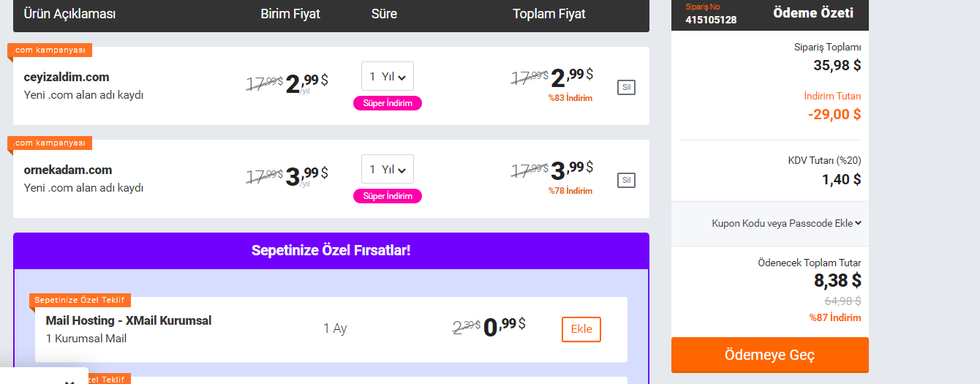980x384 pixels.
Task: Close the popup at the bottom-left corner
Action: 69,381
